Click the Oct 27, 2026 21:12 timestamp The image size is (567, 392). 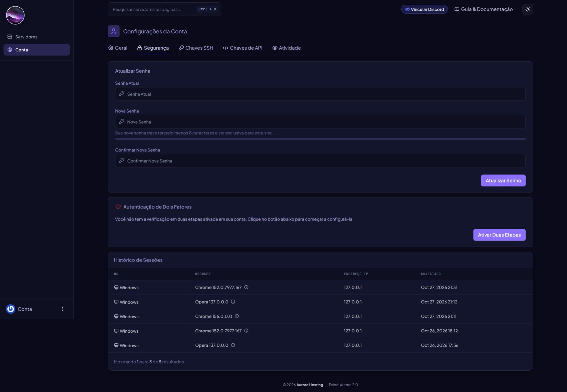click(x=439, y=302)
